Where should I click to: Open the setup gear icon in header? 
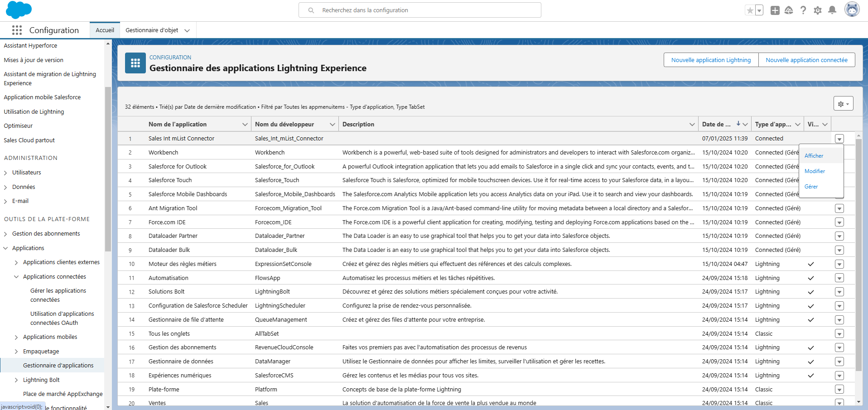click(x=818, y=10)
